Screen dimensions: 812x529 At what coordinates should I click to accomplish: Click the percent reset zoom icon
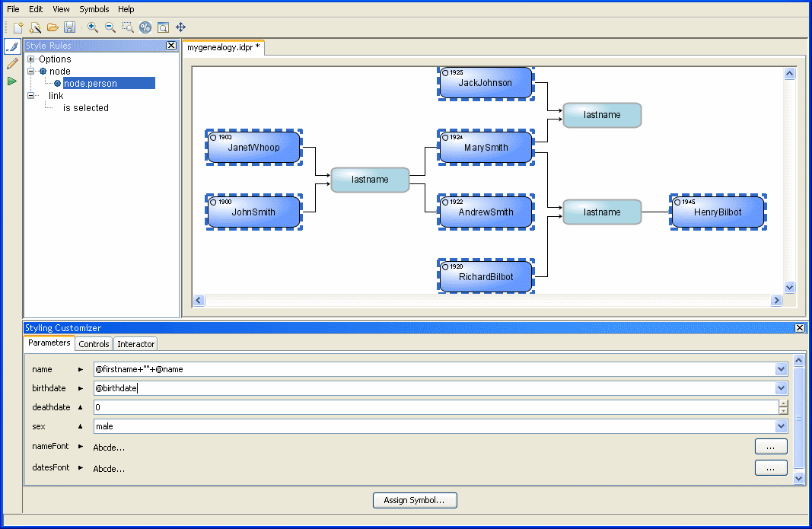145,27
